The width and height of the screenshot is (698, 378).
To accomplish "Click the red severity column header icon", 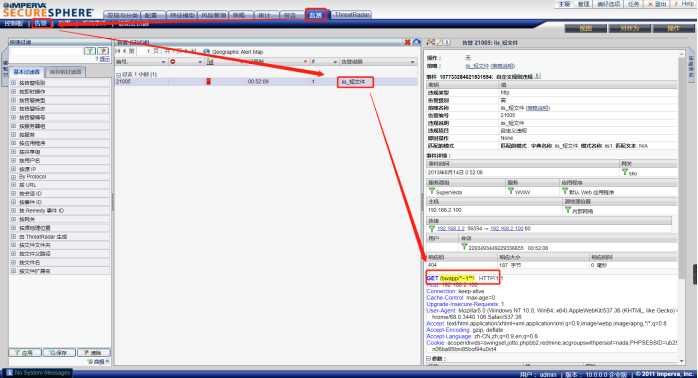I will point(173,61).
